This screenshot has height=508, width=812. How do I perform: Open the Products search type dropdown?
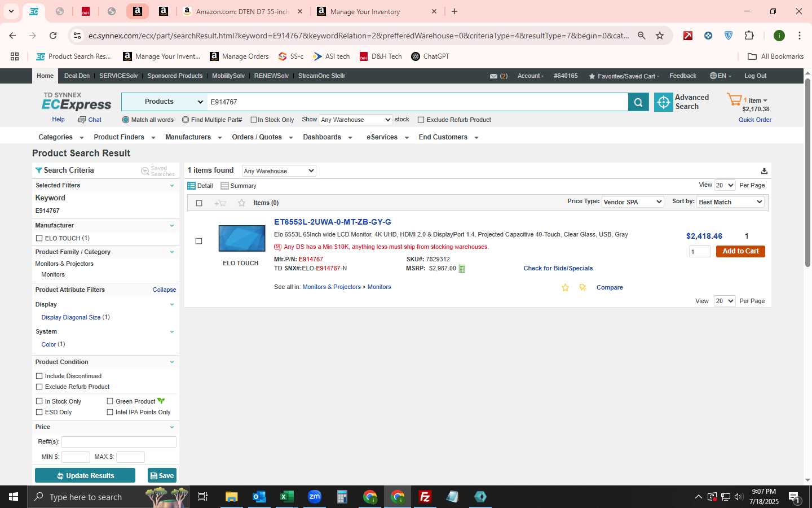[x=164, y=102]
